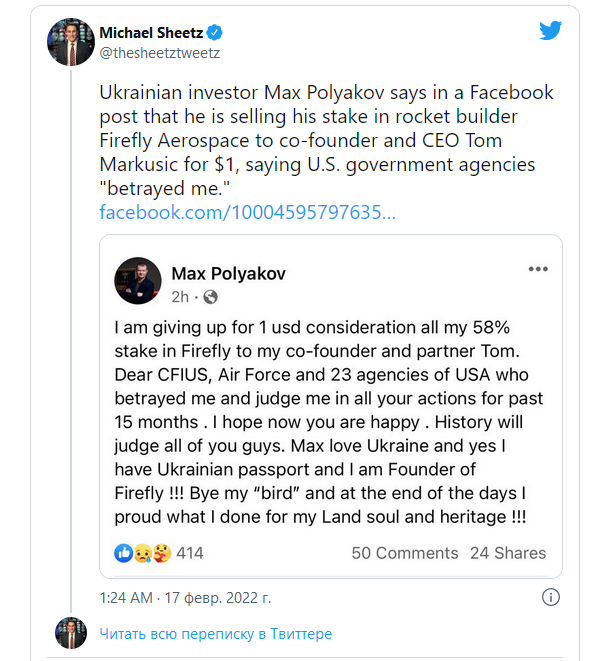Open the facebook.com link in the tweet
The width and height of the screenshot is (612, 661).
click(247, 212)
